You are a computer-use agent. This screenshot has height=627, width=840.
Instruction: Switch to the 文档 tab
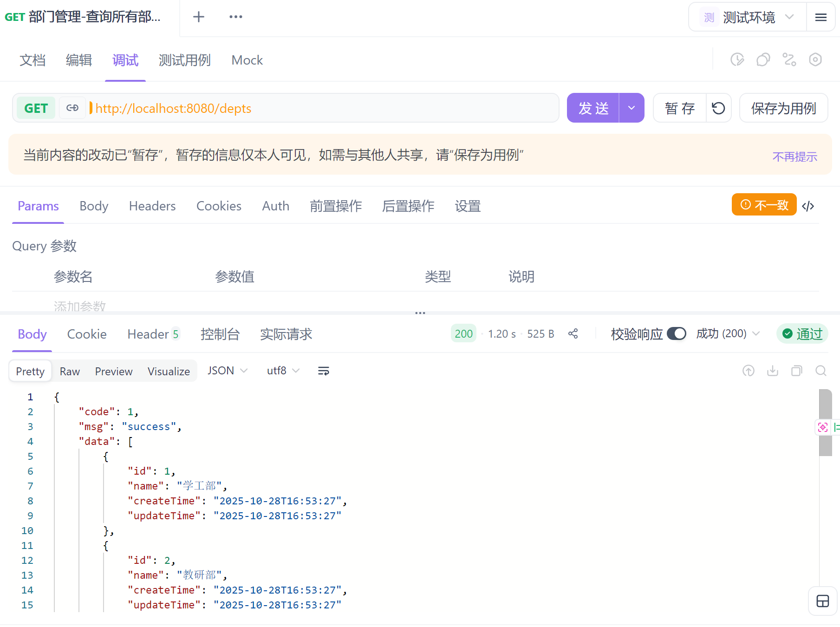point(33,60)
